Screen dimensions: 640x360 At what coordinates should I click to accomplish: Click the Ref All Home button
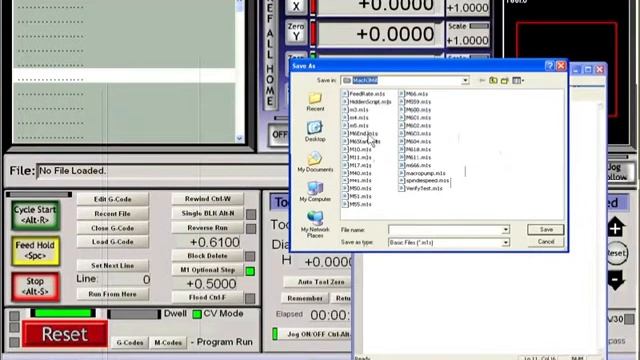[270, 54]
